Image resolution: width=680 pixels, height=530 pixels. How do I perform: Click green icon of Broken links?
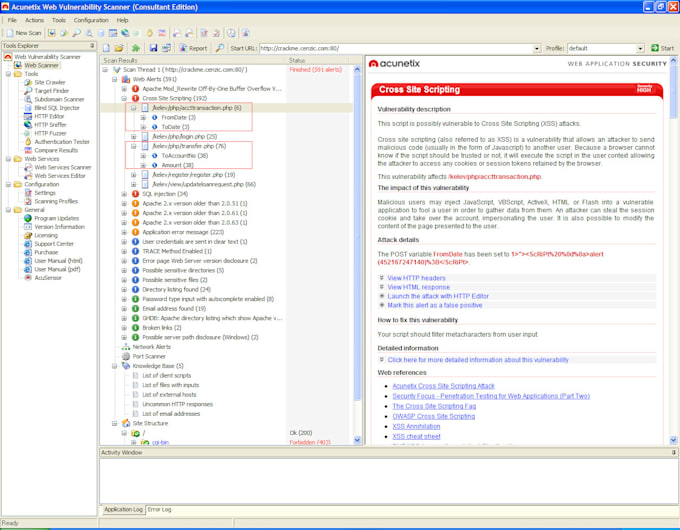pyautogui.click(x=135, y=327)
